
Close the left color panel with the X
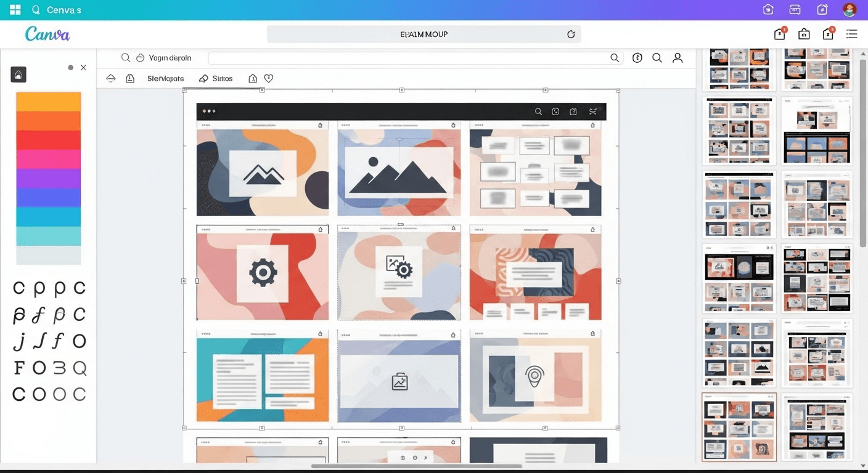click(x=83, y=68)
